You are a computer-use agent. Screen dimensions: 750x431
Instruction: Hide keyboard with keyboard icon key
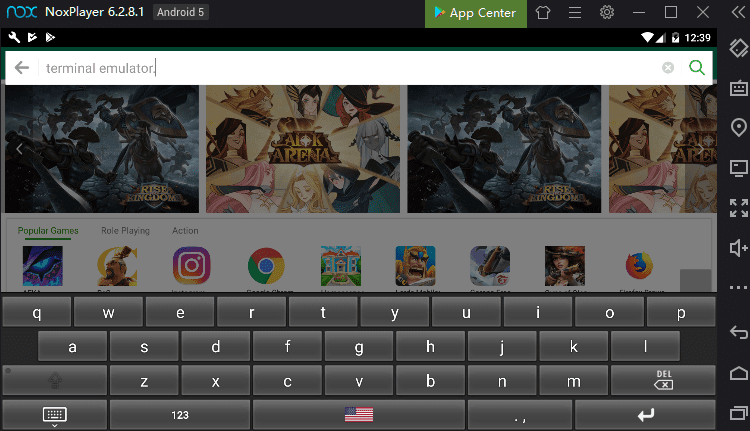coord(55,415)
